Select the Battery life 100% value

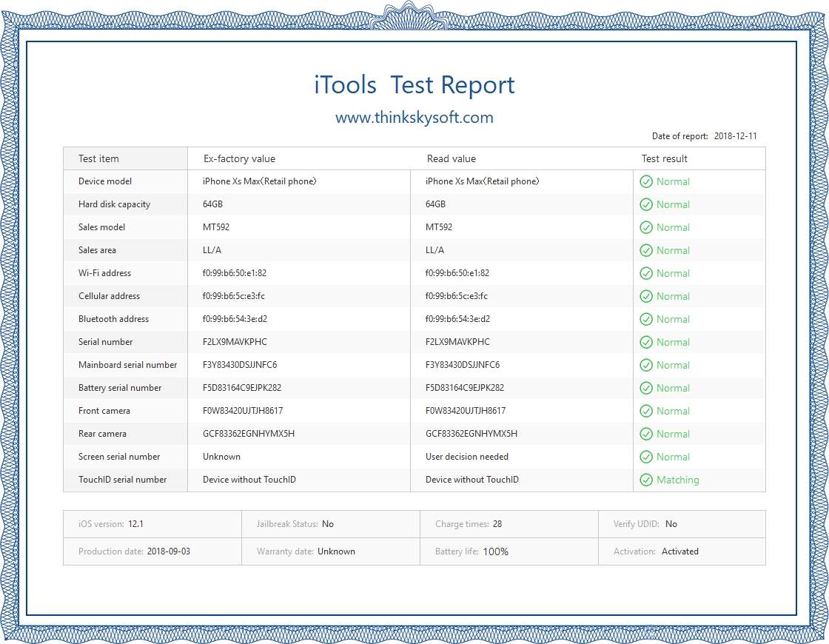(x=495, y=551)
